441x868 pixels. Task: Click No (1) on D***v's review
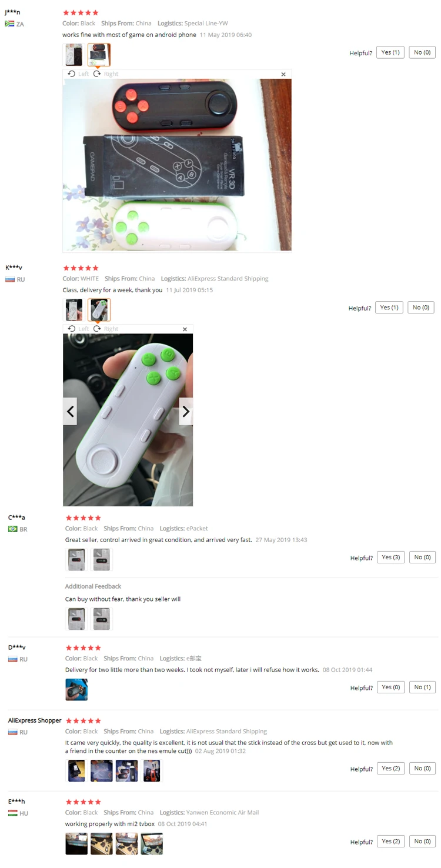pos(422,687)
